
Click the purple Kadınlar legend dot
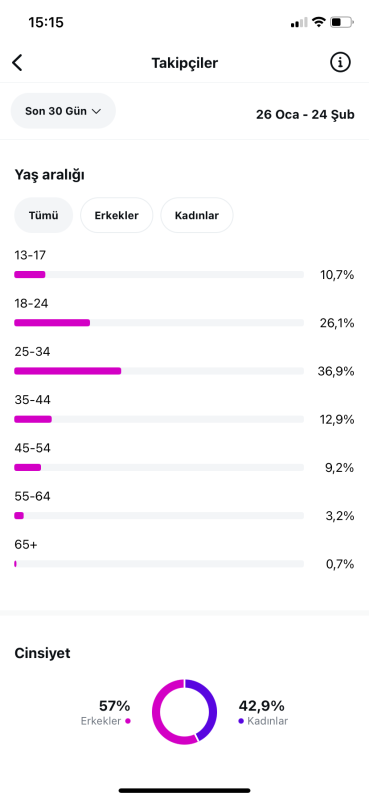[x=241, y=721]
